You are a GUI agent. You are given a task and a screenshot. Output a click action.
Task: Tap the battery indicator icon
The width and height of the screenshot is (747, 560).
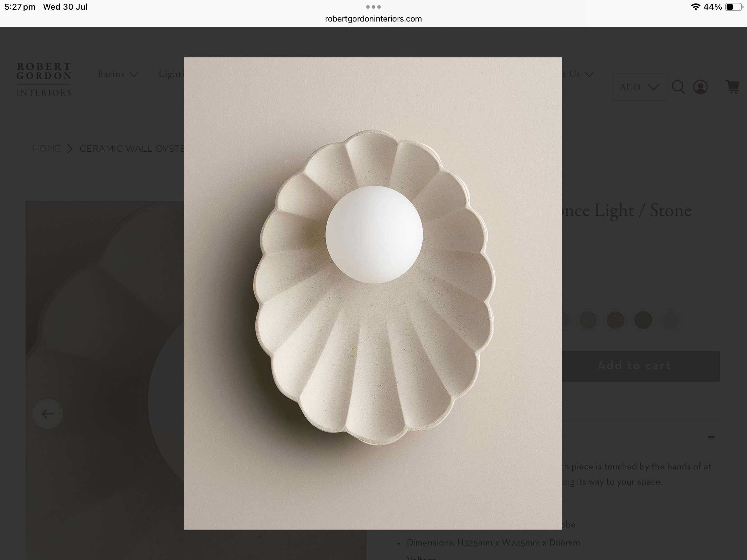(734, 7)
